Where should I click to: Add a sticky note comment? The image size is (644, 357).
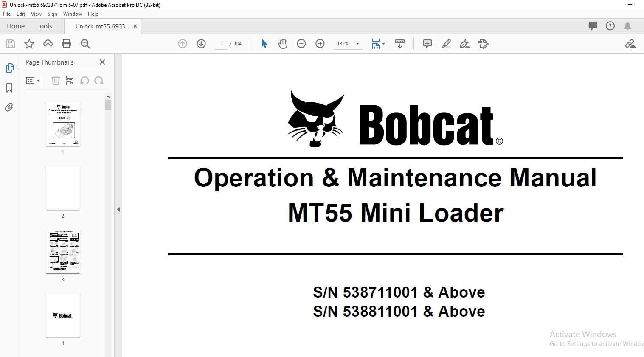tap(427, 44)
